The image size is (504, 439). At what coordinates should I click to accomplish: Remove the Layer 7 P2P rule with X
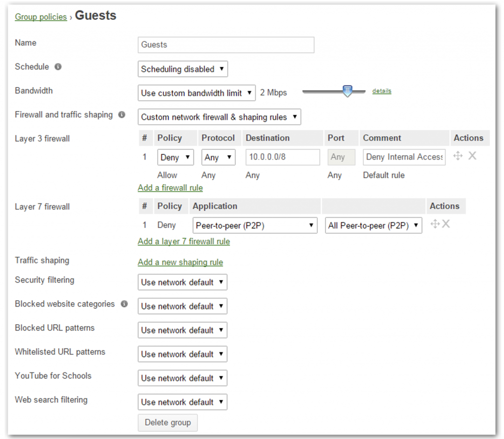coord(446,224)
